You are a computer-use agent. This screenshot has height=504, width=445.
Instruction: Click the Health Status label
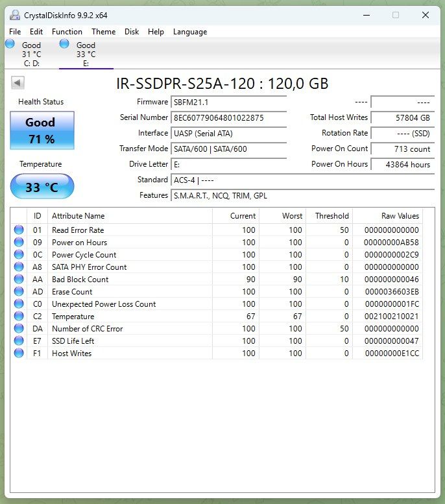pyautogui.click(x=41, y=102)
